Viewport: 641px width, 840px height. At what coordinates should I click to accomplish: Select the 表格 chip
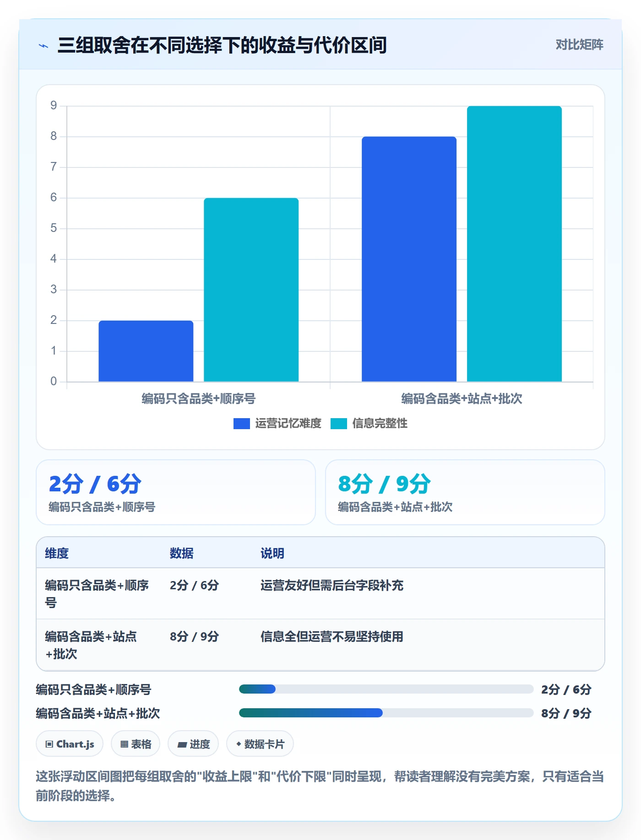tap(136, 744)
